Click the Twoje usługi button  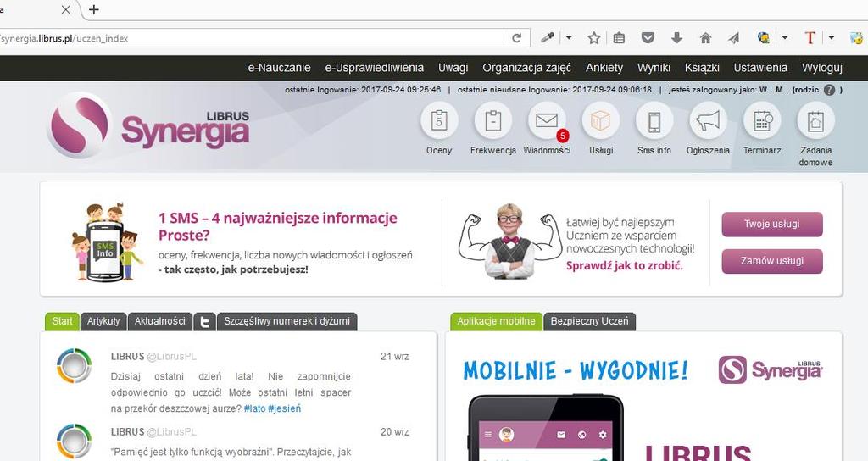(x=771, y=224)
